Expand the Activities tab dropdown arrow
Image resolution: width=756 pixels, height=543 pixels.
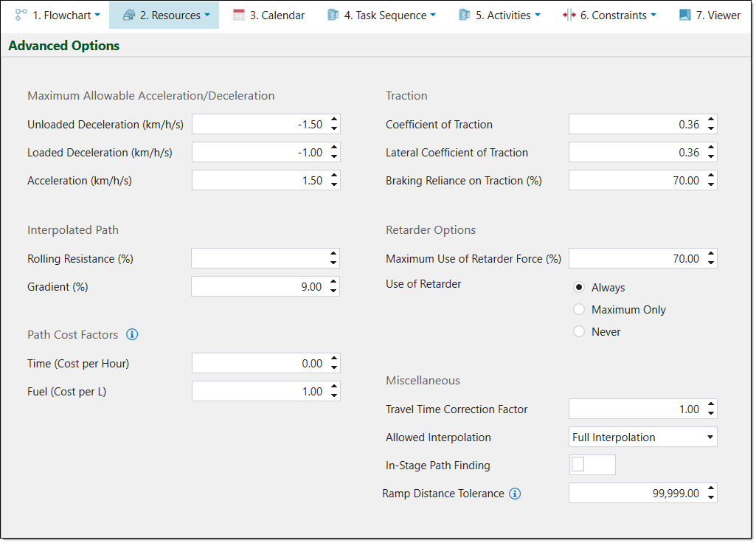click(538, 15)
